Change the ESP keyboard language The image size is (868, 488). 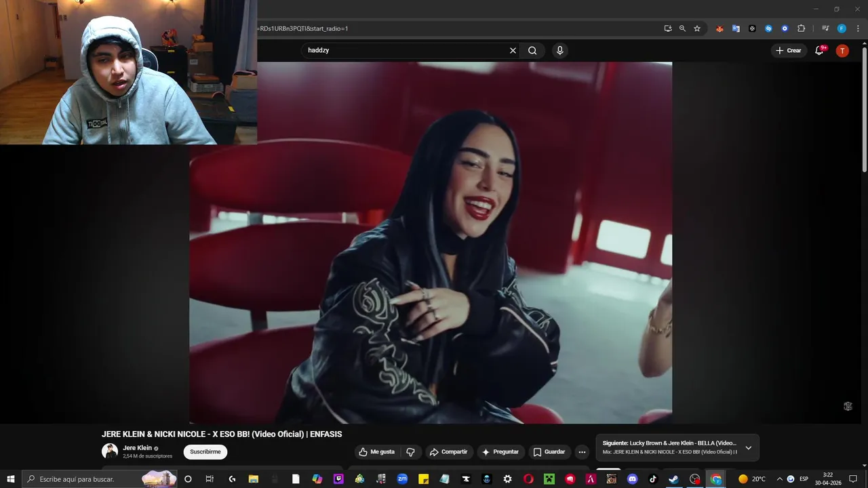[x=804, y=479]
